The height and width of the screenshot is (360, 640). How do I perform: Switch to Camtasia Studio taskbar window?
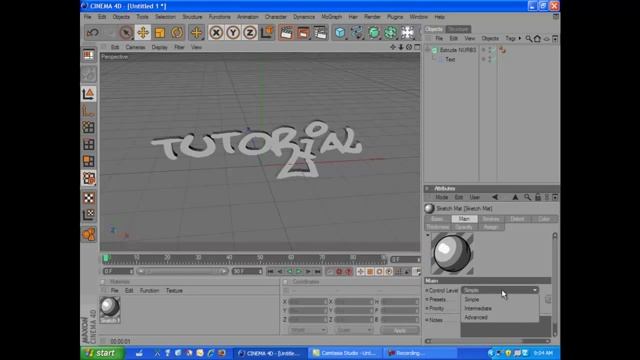[x=345, y=353]
